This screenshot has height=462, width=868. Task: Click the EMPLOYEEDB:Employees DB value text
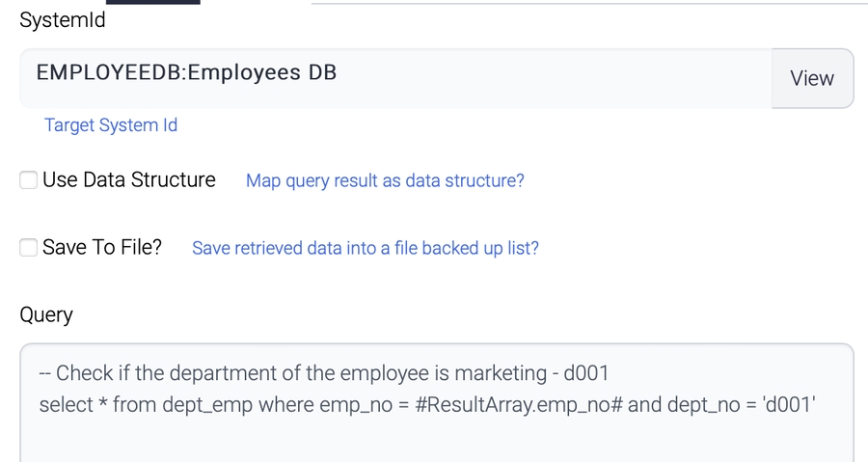(x=186, y=73)
